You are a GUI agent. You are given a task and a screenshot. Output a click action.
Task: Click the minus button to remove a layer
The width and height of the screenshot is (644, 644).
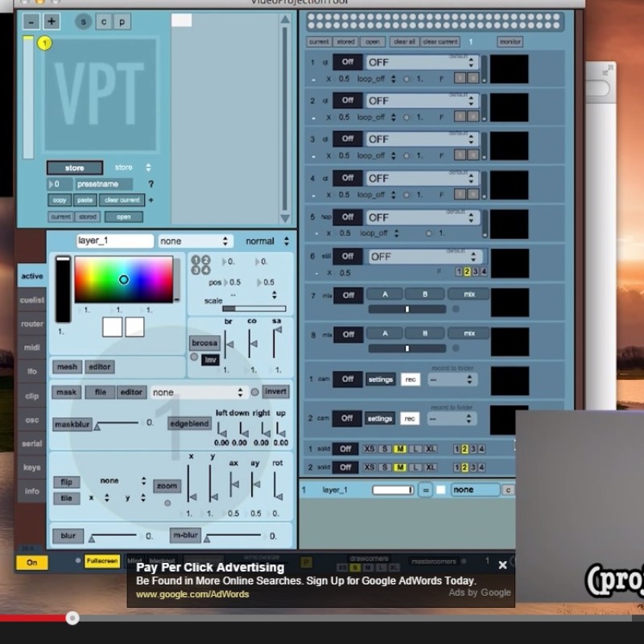tap(31, 22)
